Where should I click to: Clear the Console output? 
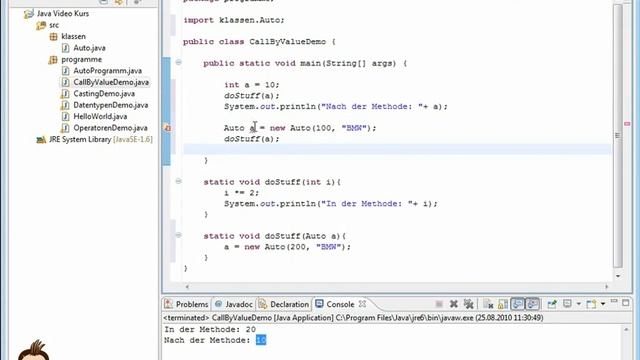[x=488, y=304]
